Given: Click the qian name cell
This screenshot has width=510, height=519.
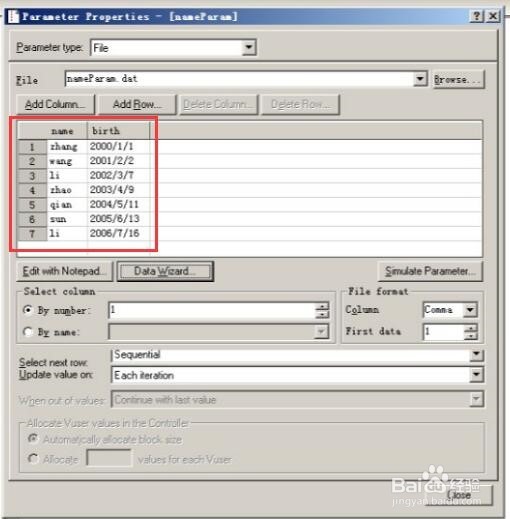Looking at the screenshot, I should coord(67,205).
